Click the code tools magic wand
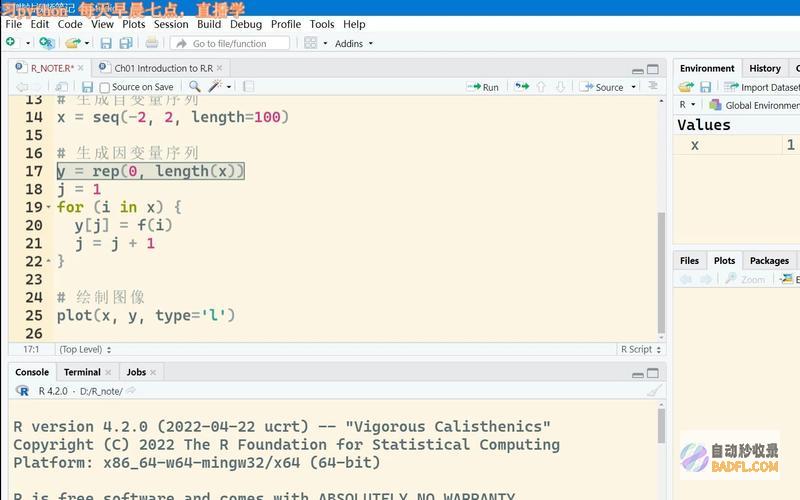Screen dimensions: 800x500 pos(215,86)
